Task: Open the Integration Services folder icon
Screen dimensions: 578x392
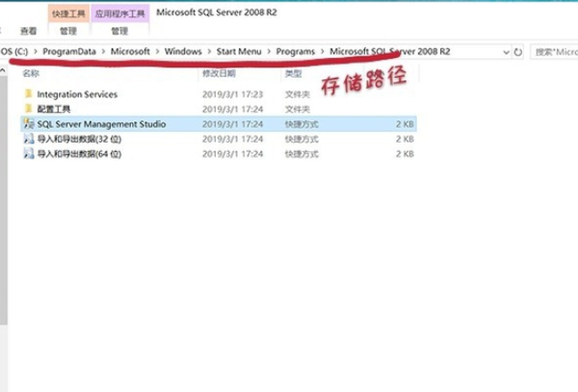Action: [28, 94]
